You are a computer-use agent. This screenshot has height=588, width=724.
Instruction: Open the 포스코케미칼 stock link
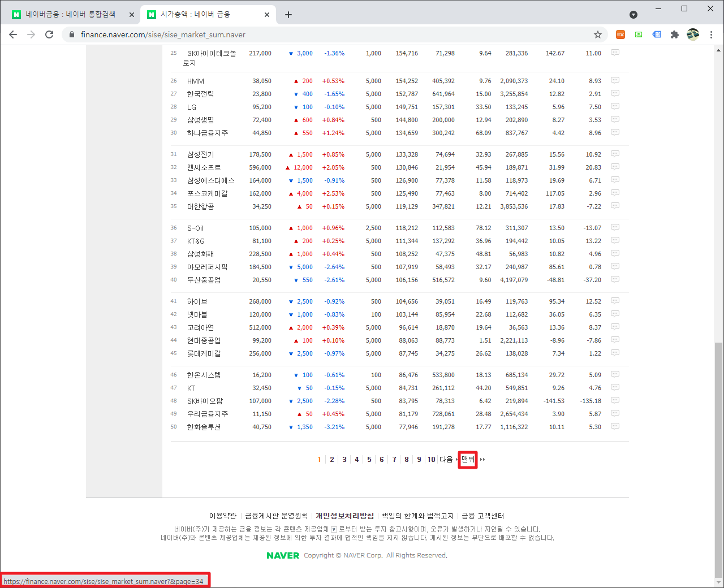coord(208,193)
